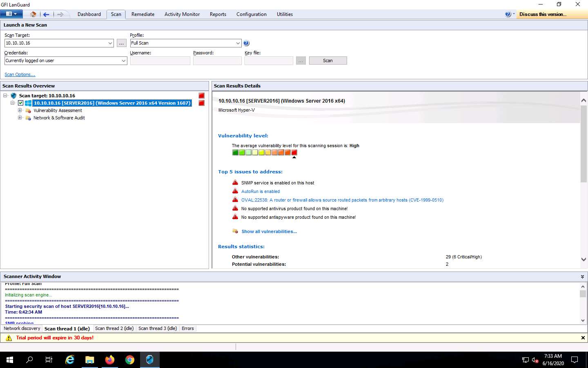Click red severity indicator beside Scan target row

(201, 96)
